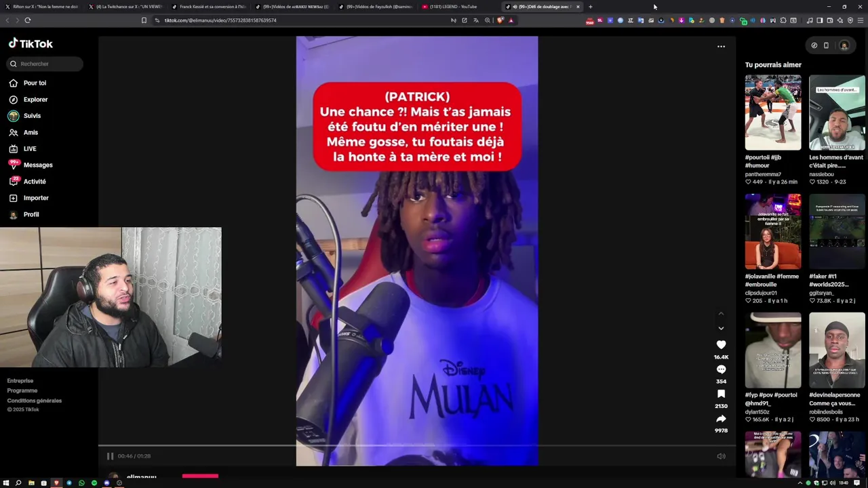Viewport: 868px width, 488px height.
Task: Open Windows taskbar search
Action: tap(18, 483)
